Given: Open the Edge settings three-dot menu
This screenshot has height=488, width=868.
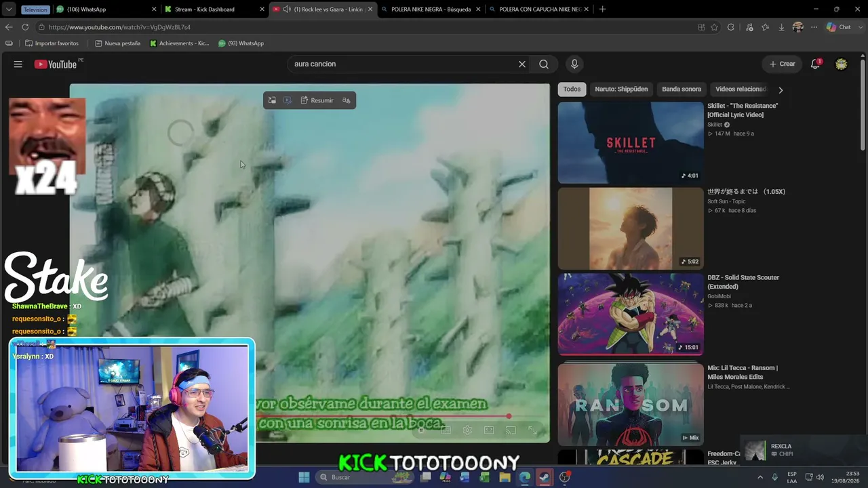Looking at the screenshot, I should click(x=814, y=27).
